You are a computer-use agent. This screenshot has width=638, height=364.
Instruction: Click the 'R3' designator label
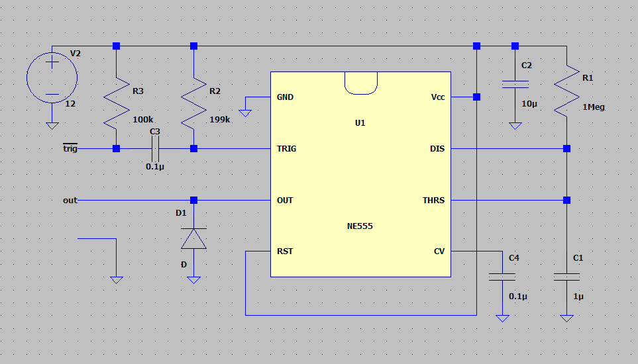(x=138, y=91)
